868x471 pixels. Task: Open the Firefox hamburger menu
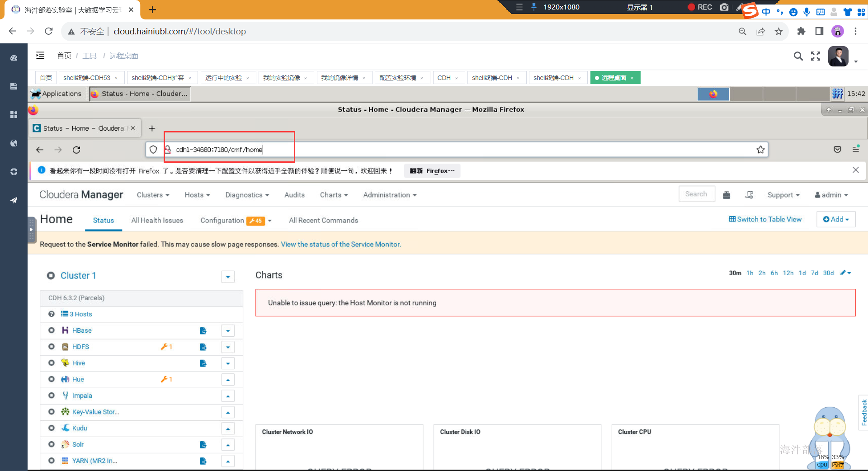pyautogui.click(x=856, y=149)
